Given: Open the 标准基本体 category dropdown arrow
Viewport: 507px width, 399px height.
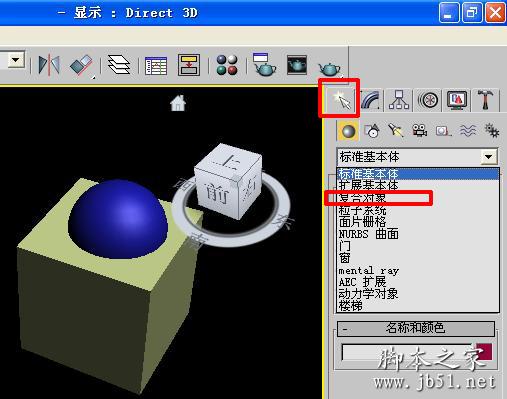Looking at the screenshot, I should tap(489, 157).
